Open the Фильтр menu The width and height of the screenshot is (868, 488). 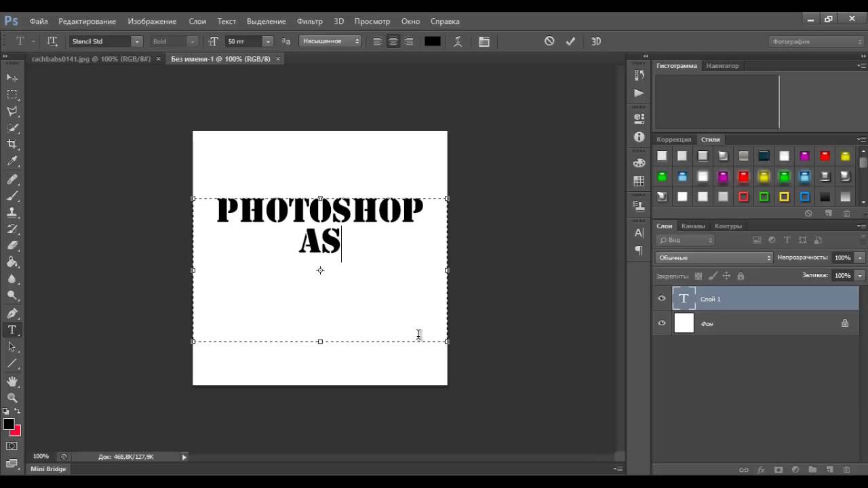pyautogui.click(x=310, y=22)
